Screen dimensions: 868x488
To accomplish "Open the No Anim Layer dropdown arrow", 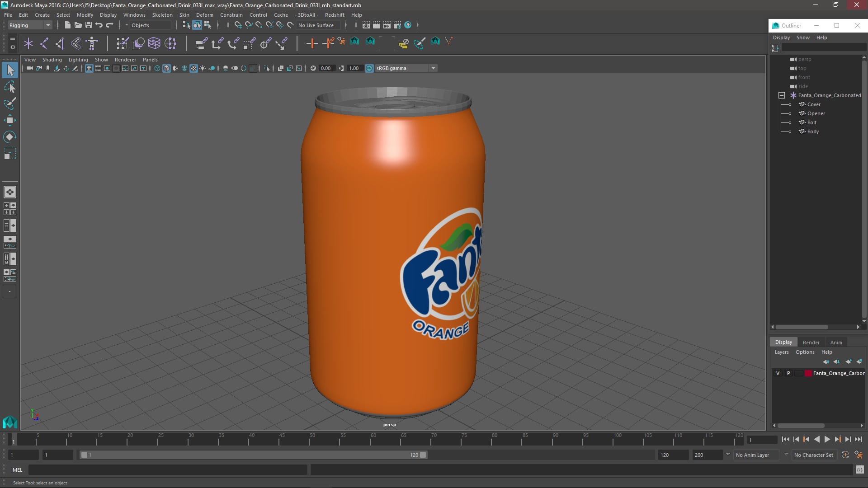I will click(x=728, y=455).
